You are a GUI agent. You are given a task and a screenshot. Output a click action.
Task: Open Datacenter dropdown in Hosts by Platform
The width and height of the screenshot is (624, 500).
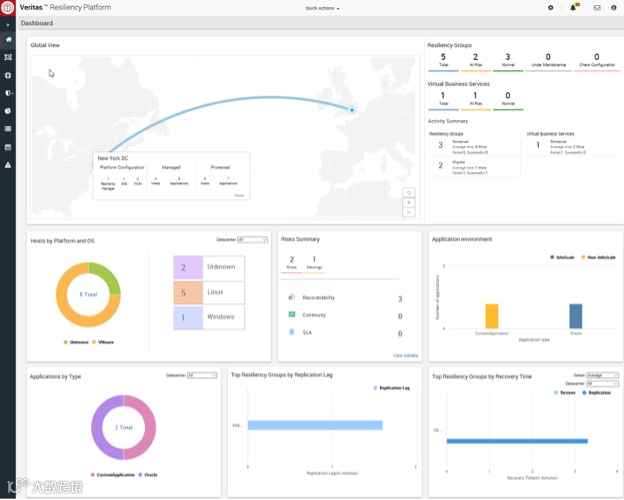point(252,240)
